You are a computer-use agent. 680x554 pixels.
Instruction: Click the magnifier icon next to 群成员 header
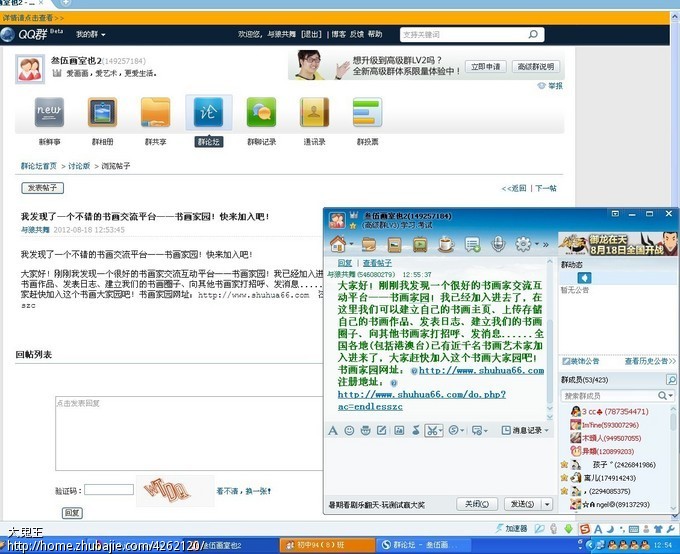tap(671, 380)
